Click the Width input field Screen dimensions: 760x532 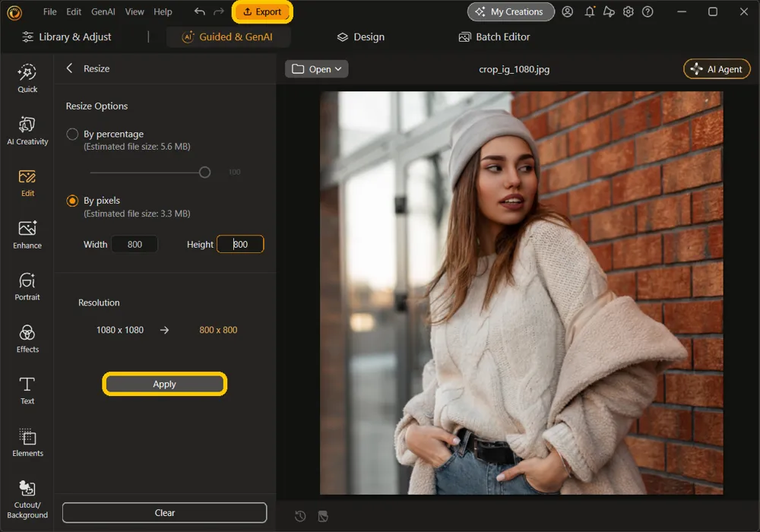pyautogui.click(x=135, y=244)
